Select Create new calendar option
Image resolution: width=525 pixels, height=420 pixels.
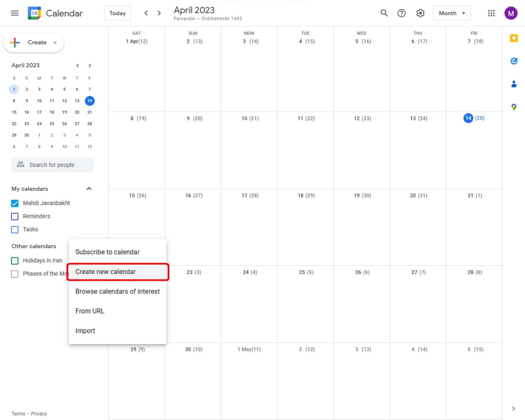[x=106, y=271]
